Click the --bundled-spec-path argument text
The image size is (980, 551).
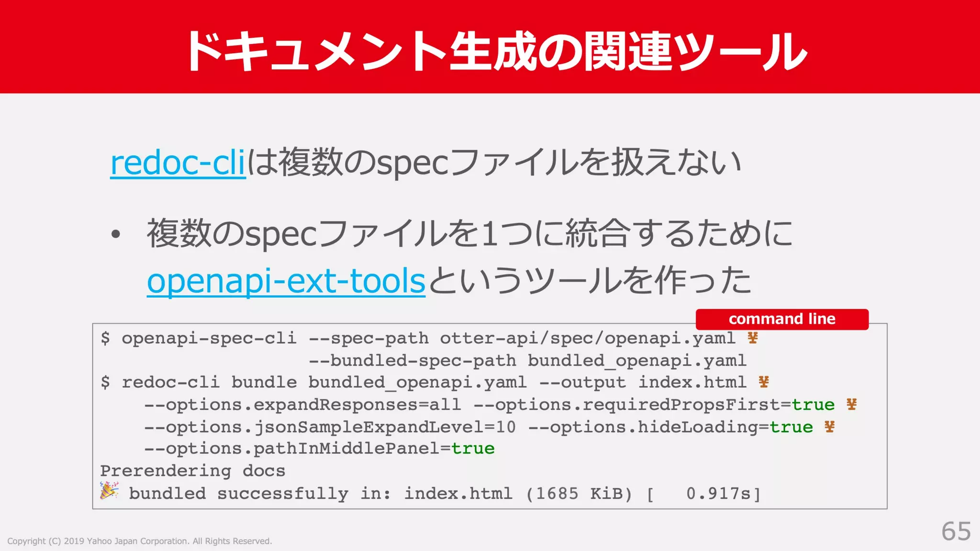click(412, 361)
